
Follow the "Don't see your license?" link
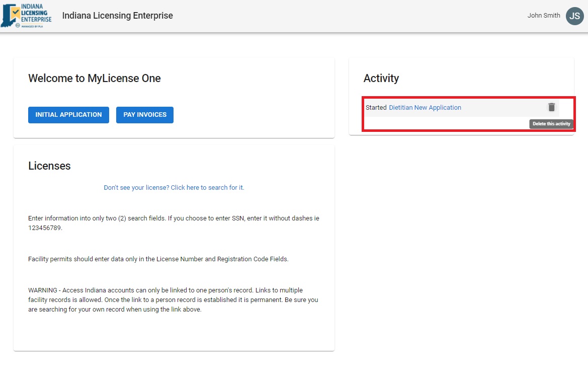click(x=174, y=188)
